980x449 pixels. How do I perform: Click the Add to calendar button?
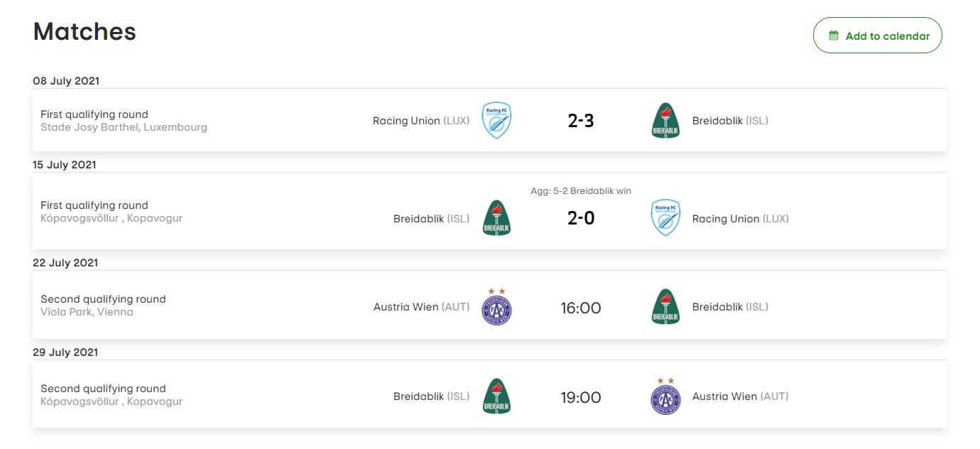point(877,36)
